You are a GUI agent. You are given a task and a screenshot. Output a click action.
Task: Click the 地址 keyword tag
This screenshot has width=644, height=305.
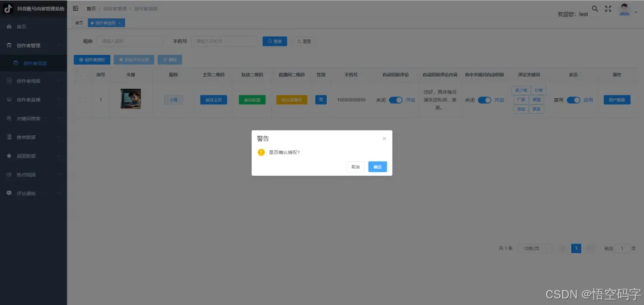520,109
